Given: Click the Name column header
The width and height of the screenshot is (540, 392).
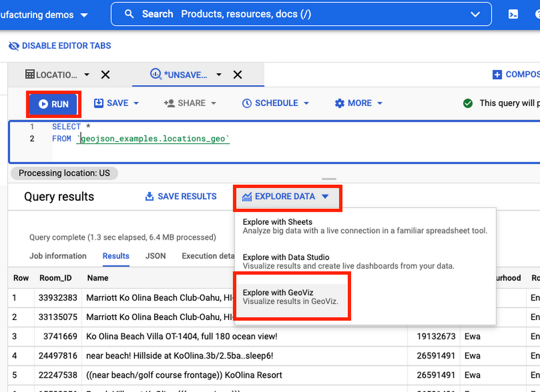Looking at the screenshot, I should click(x=98, y=278).
